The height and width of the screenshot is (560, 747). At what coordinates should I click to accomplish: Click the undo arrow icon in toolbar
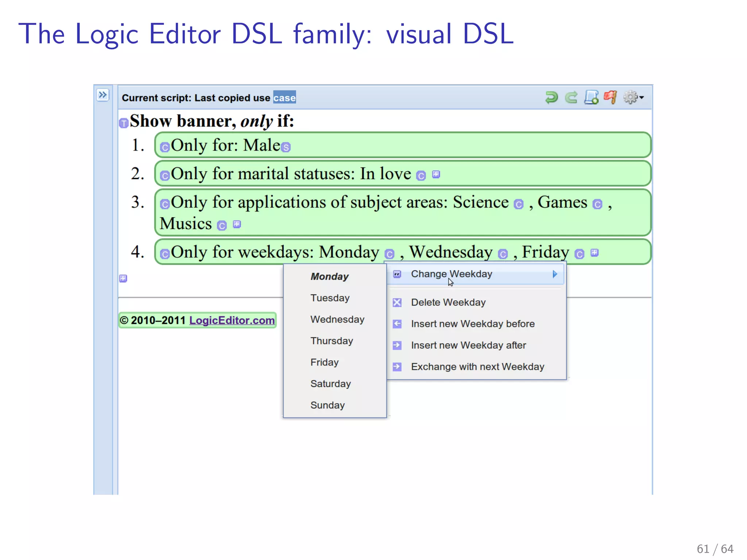tap(551, 97)
